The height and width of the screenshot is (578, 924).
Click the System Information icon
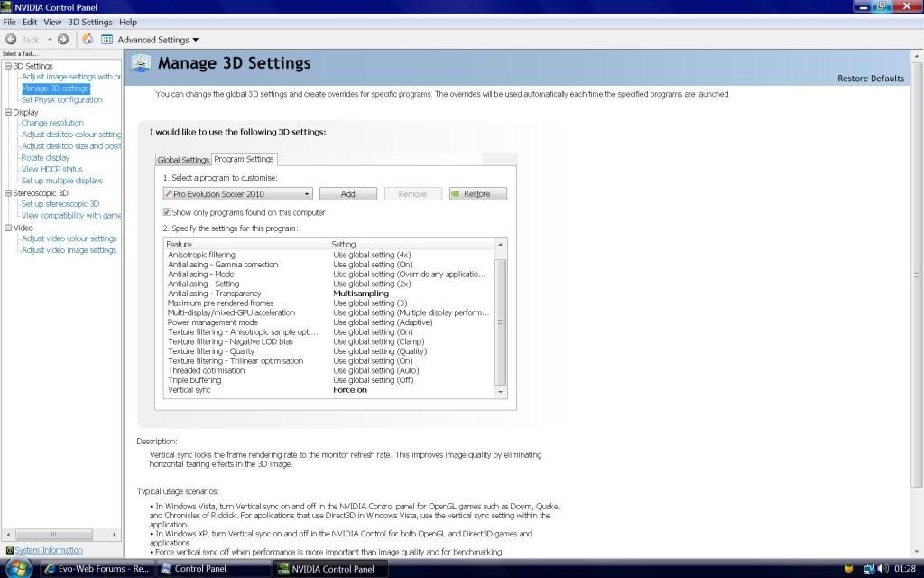(x=9, y=550)
